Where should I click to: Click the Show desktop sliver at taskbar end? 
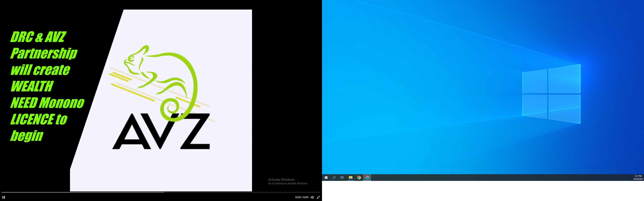(643, 178)
